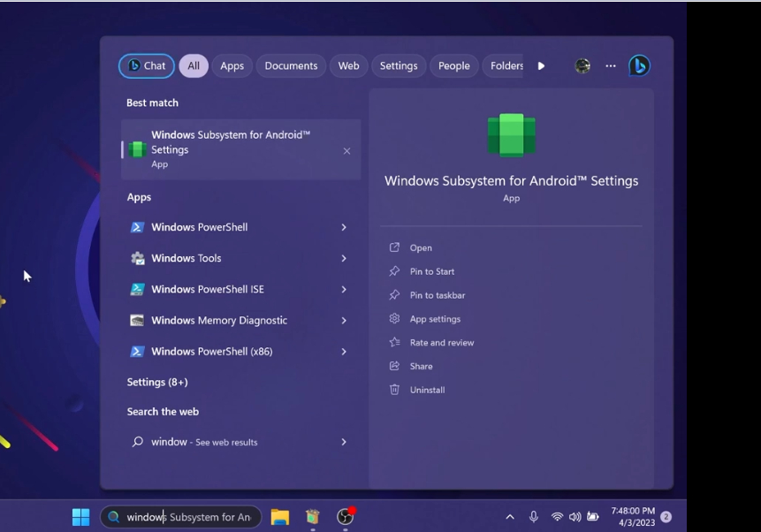
Task: Switch to the People filter tab
Action: tap(453, 65)
